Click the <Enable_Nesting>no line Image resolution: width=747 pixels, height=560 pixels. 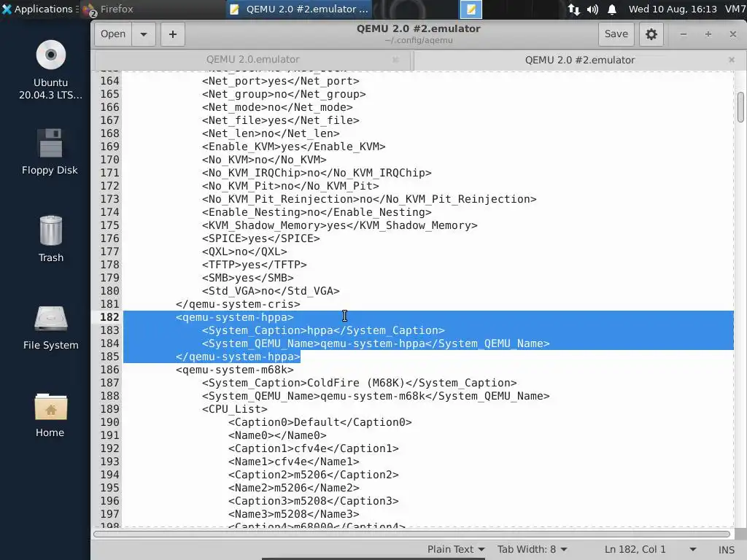(x=317, y=212)
